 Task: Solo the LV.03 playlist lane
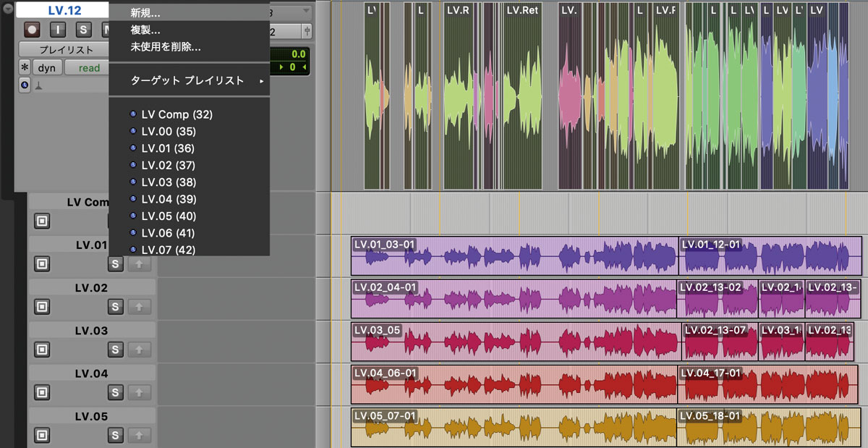click(x=116, y=350)
